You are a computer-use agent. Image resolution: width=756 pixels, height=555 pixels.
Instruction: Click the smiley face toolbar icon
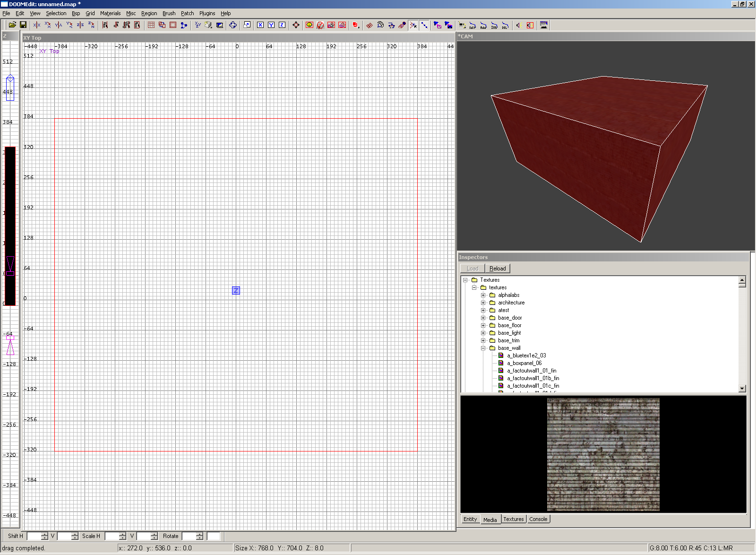tap(309, 25)
